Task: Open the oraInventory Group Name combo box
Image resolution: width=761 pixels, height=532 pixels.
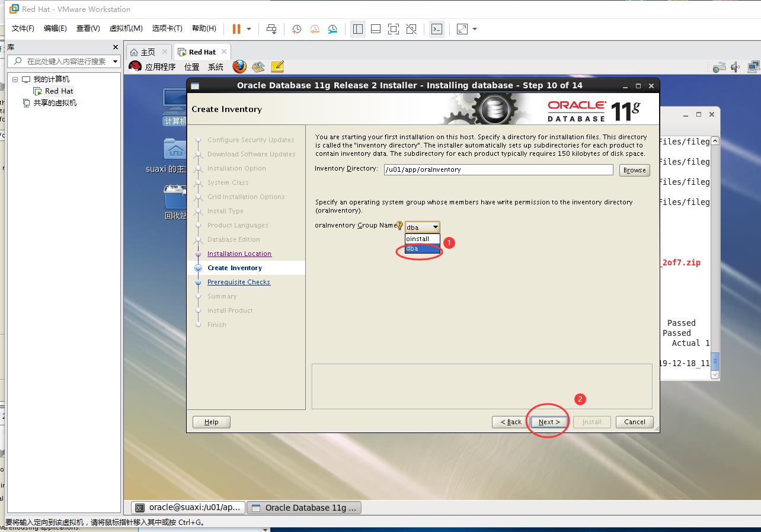Action: (x=423, y=227)
